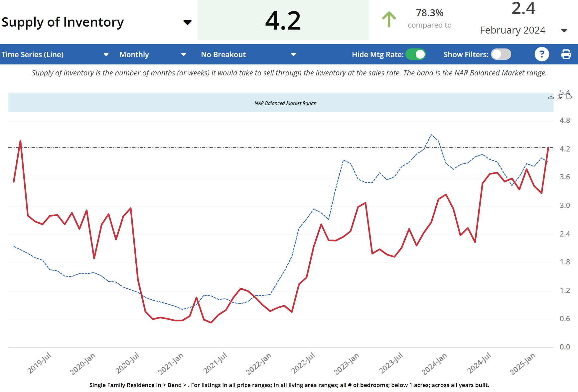
Task: Click the copy chart icon
Action: coord(560,96)
